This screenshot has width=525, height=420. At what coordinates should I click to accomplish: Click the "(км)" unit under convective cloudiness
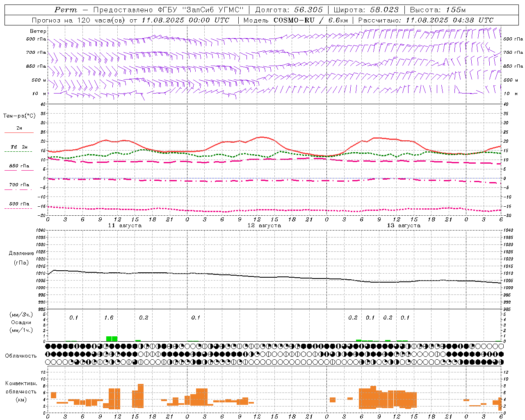point(21,399)
